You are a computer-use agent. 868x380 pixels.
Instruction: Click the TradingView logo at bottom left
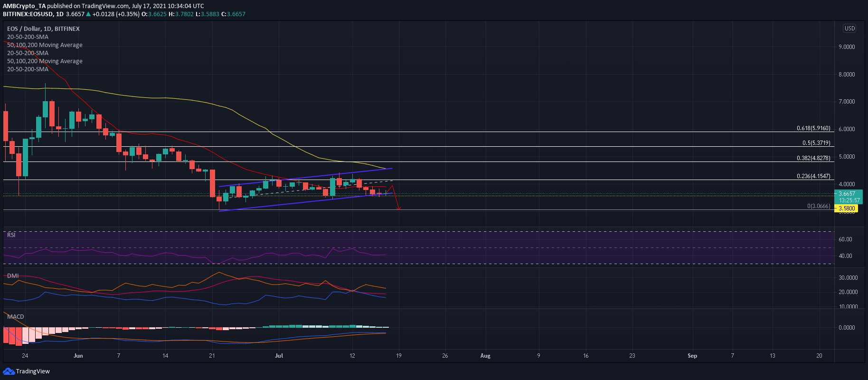pyautogui.click(x=27, y=371)
